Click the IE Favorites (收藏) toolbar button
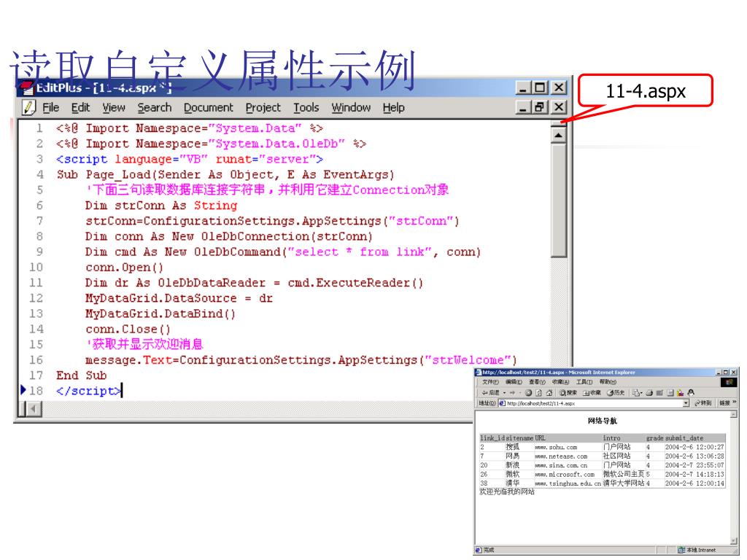Screen dimensions: 747x560 (592, 393)
